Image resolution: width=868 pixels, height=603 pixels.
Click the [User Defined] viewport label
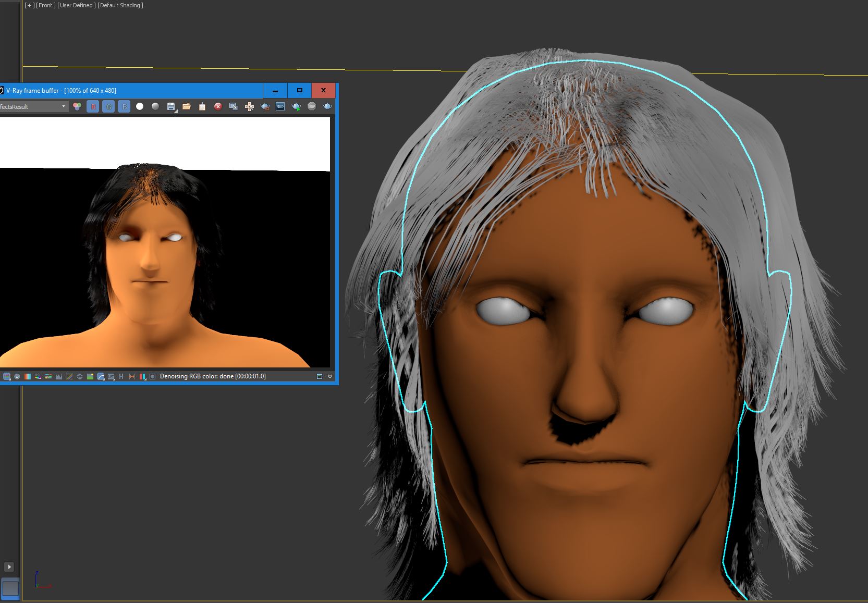tap(77, 5)
